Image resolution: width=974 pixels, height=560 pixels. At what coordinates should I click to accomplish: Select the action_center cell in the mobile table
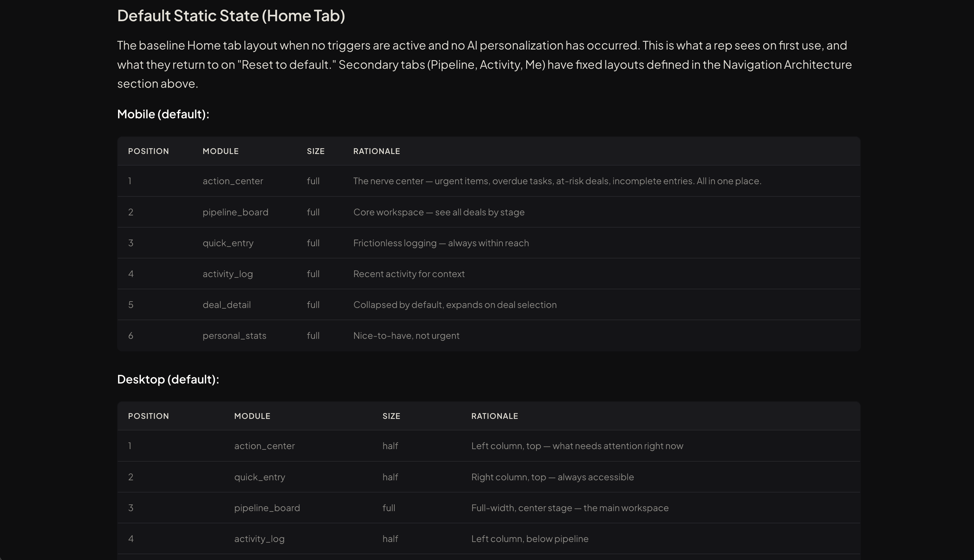point(233,181)
